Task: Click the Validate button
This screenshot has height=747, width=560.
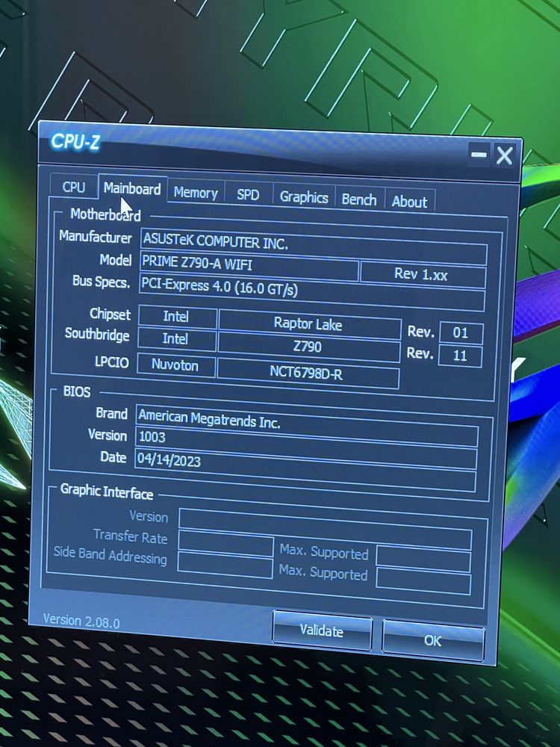Action: [x=322, y=630]
